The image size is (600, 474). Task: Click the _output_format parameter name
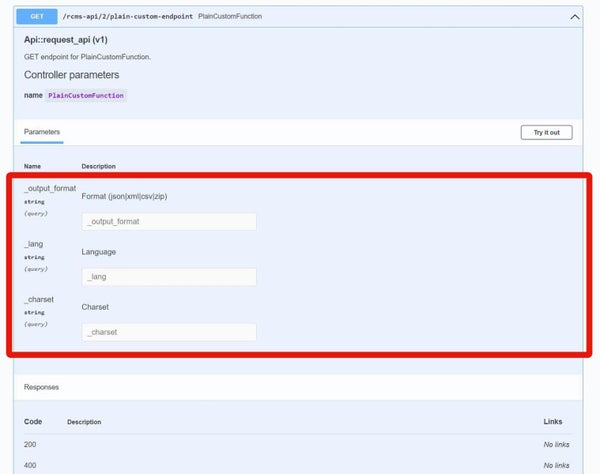point(50,188)
